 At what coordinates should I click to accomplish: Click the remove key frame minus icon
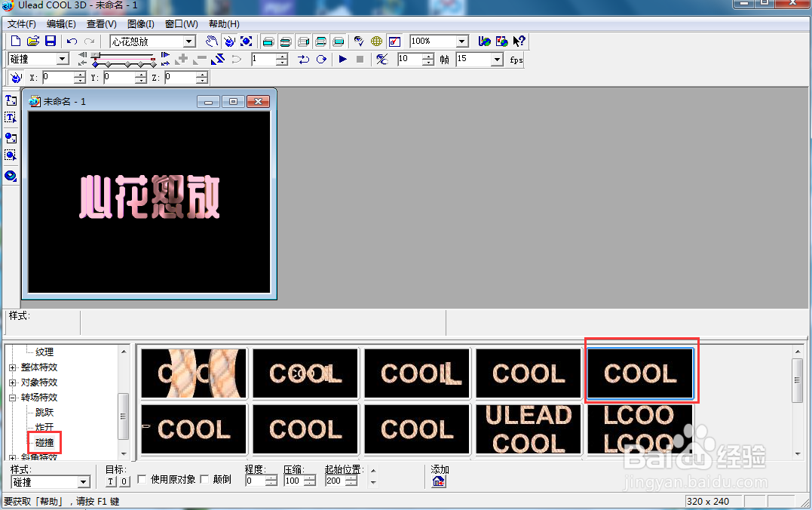(x=199, y=59)
